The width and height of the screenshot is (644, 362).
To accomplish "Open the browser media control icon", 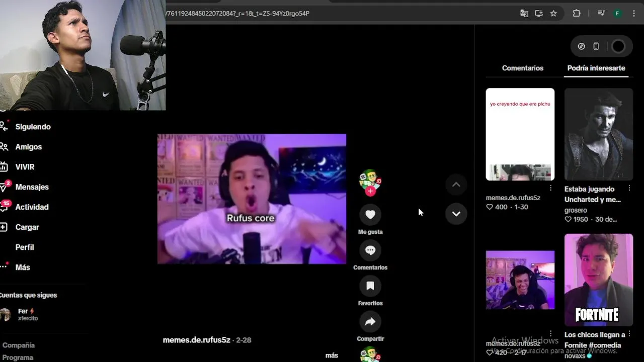I will tap(601, 14).
